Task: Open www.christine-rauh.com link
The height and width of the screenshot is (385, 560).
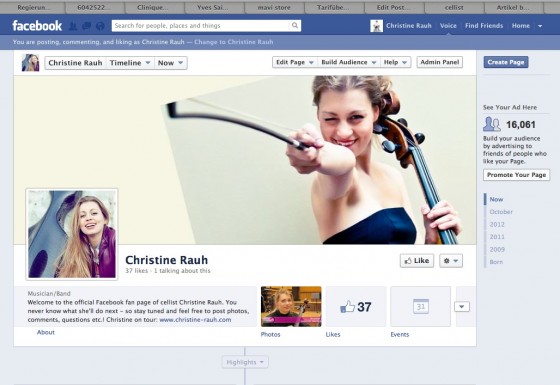Action: 195,320
